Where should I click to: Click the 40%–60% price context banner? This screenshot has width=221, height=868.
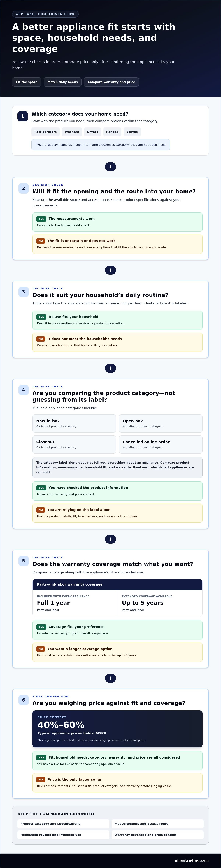coord(117,729)
